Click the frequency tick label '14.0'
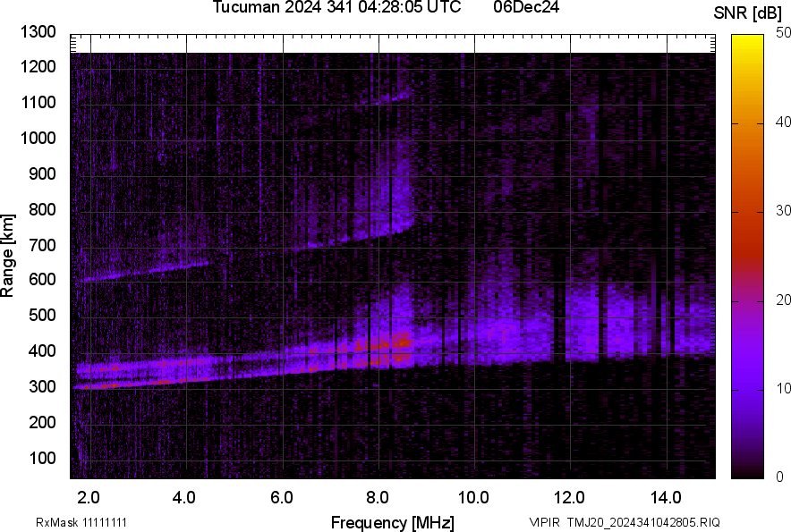791x532 pixels. [666, 498]
